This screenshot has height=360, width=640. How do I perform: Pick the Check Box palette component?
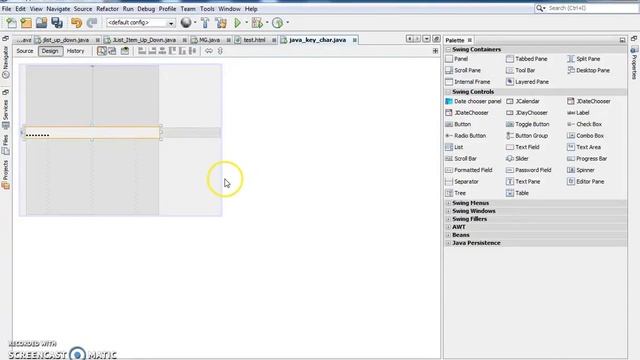point(584,124)
